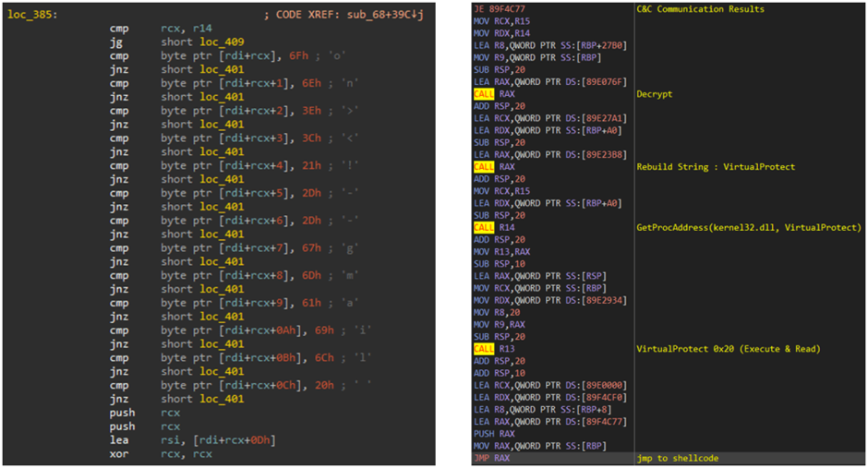Select the [rdi+rcx+5] 2Dh compare line
The width and height of the screenshot is (868, 468).
pyautogui.click(x=235, y=193)
